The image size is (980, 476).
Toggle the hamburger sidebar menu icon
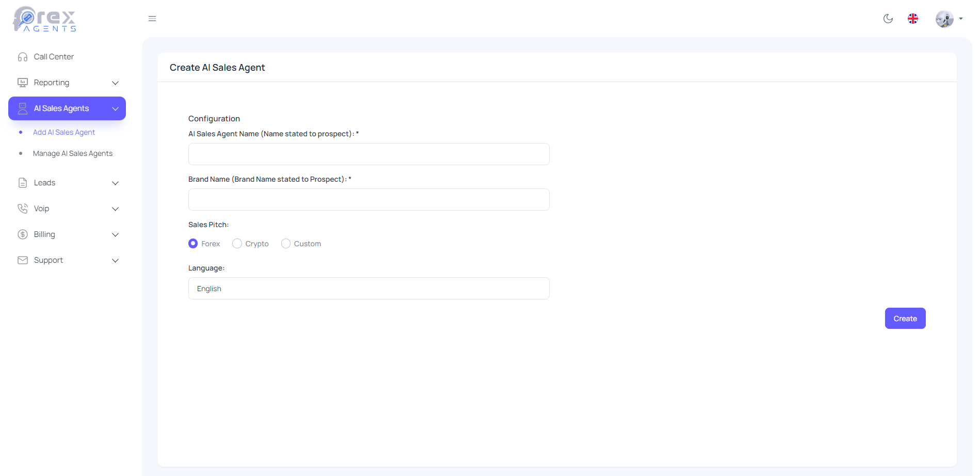(x=152, y=19)
